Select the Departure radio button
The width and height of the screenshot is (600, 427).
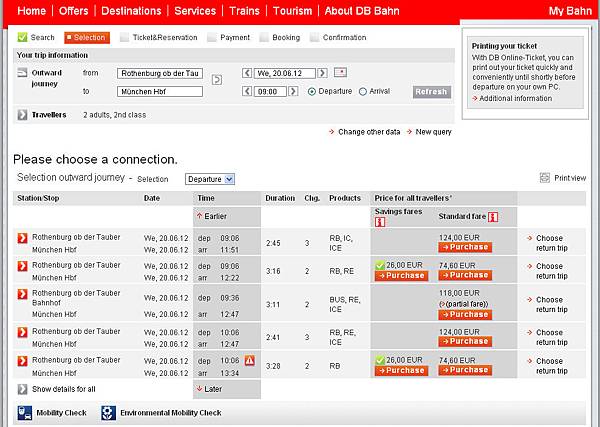pos(312,91)
